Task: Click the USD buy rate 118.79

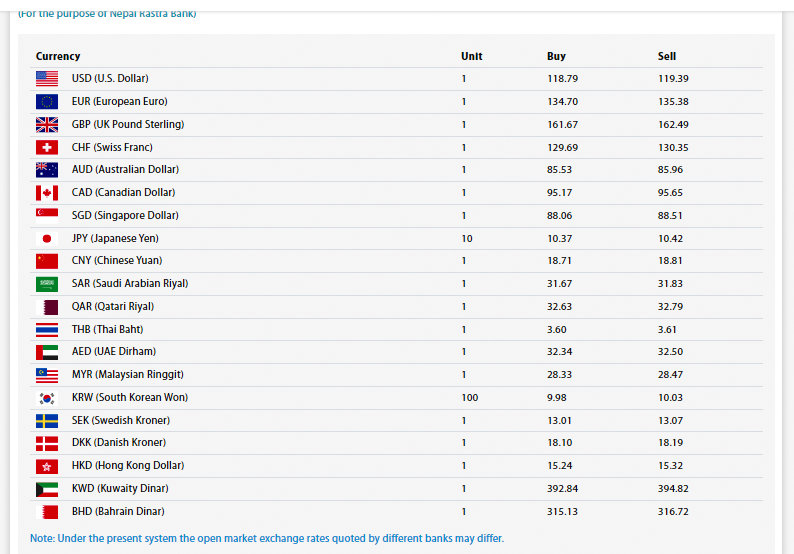Action: 563,78
